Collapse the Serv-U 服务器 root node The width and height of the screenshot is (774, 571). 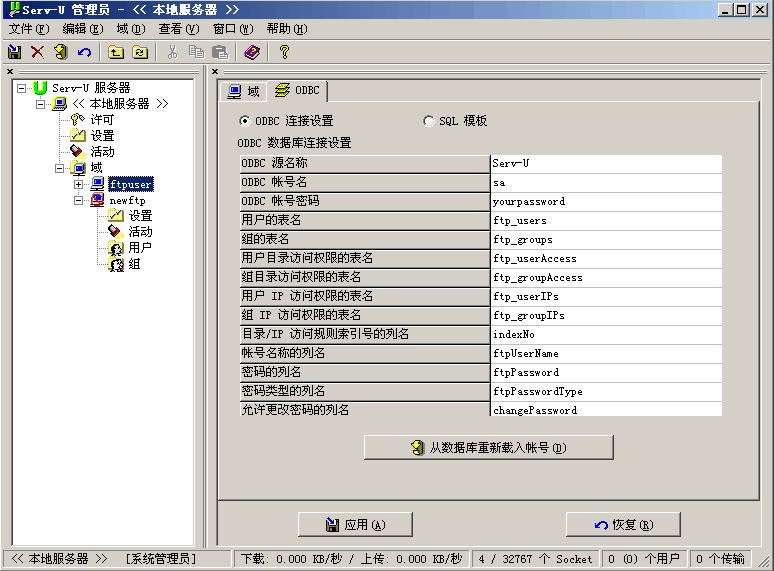tap(22, 88)
